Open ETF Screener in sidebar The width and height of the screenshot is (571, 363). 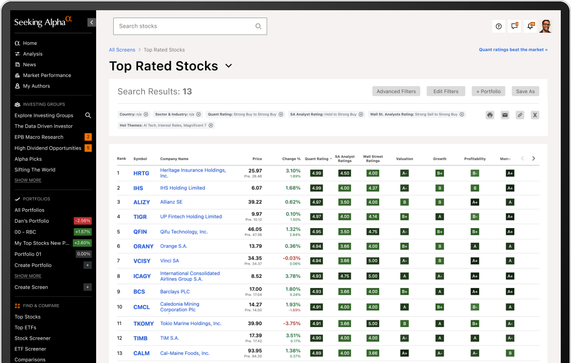coord(30,349)
